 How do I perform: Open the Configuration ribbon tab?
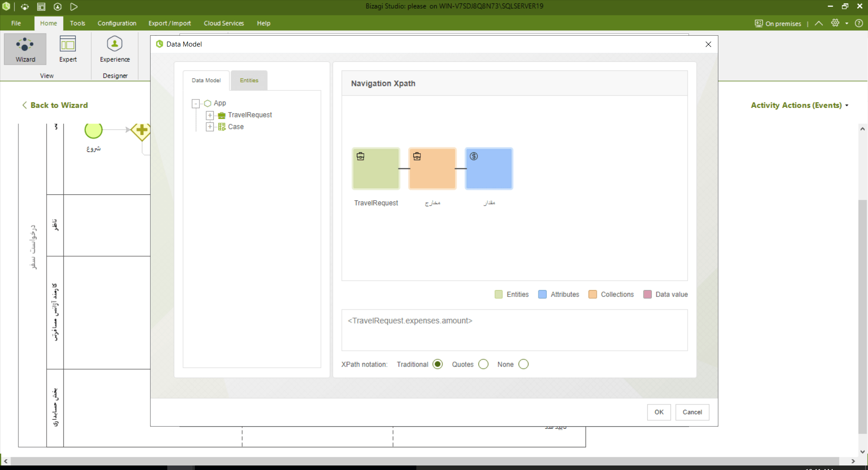click(117, 23)
